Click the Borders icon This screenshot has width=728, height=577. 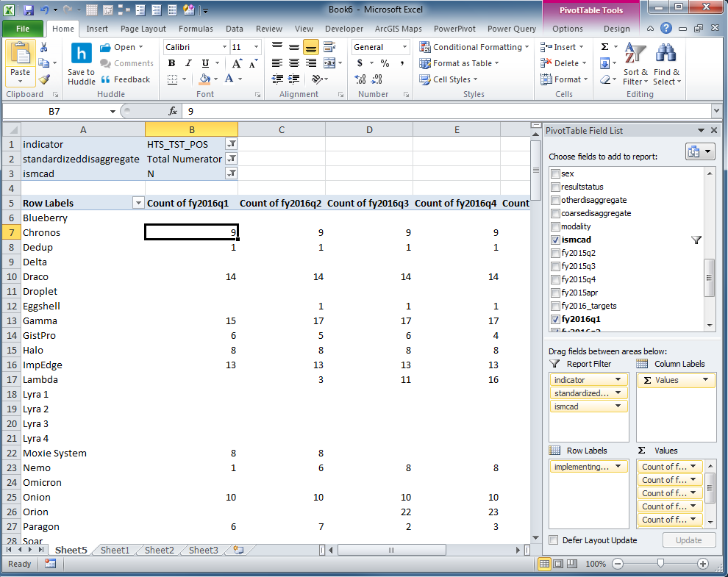(x=172, y=79)
